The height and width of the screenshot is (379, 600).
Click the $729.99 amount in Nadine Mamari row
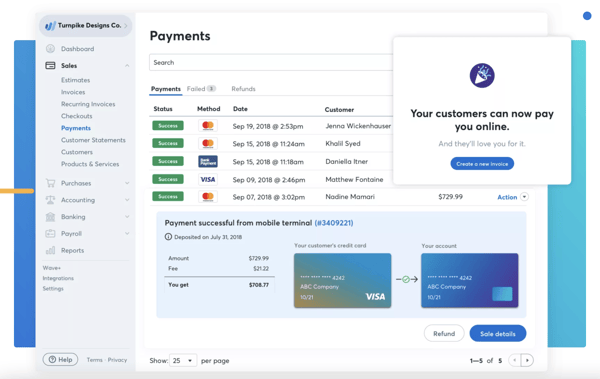click(x=450, y=197)
